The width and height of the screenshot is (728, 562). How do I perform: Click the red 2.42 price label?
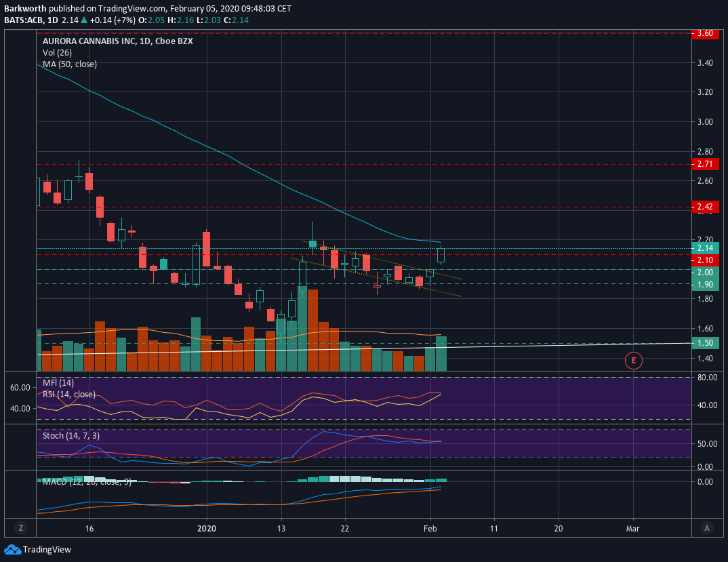coord(705,207)
